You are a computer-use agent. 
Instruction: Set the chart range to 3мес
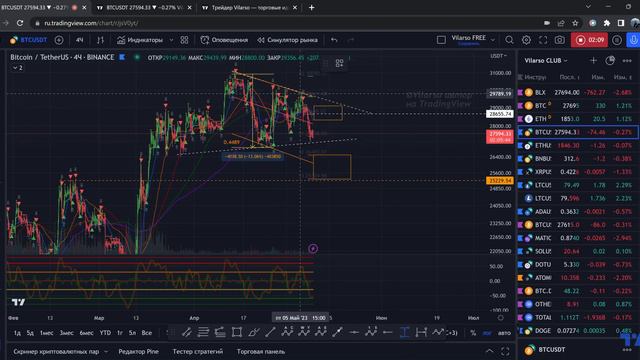[x=67, y=333]
